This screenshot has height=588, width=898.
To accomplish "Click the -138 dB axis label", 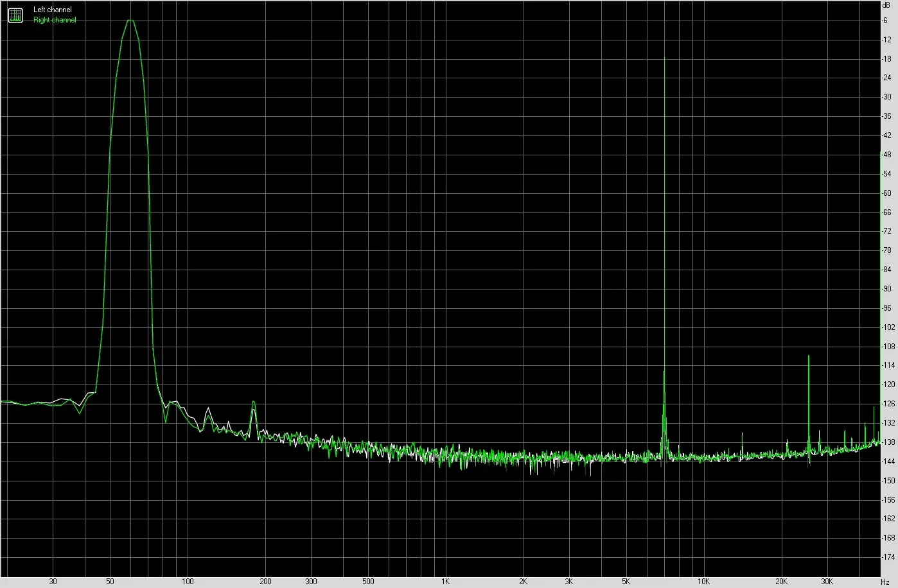I will pos(888,442).
